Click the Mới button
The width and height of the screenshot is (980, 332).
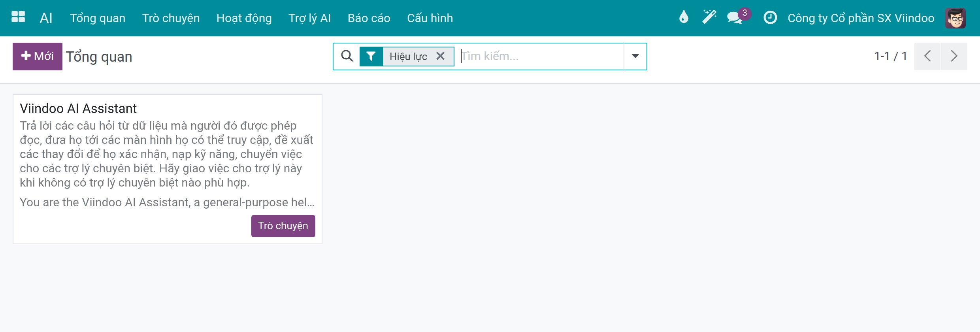coord(38,57)
